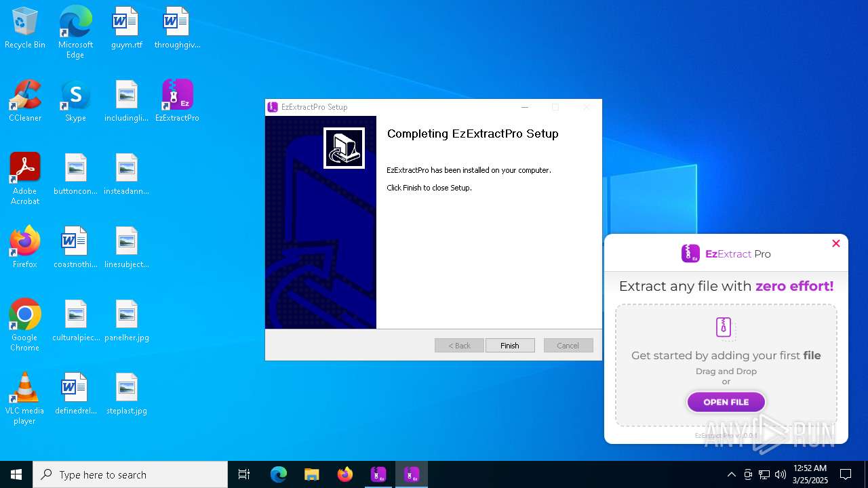Select the coastnothi... Word document
The width and height of the screenshot is (868, 488).
(75, 248)
